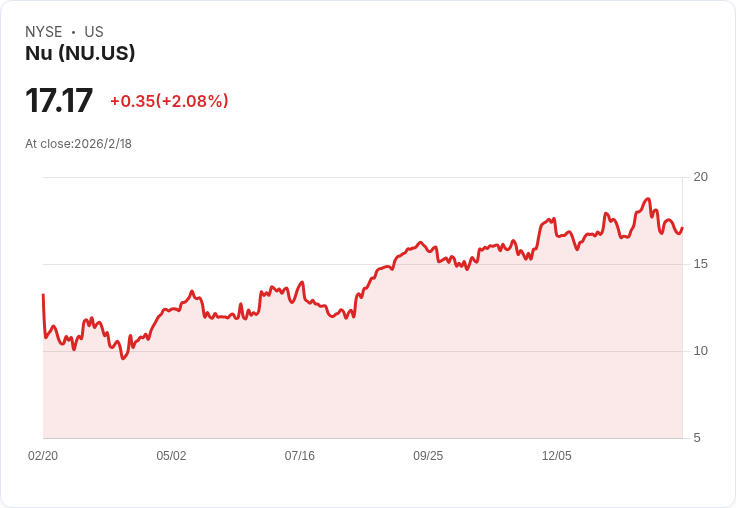Click the 17.17 current price

[x=59, y=100]
